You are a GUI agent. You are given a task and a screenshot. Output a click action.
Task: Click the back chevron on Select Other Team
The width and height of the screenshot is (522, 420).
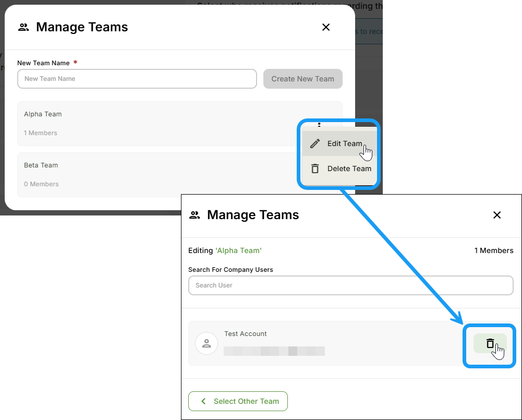click(x=203, y=401)
